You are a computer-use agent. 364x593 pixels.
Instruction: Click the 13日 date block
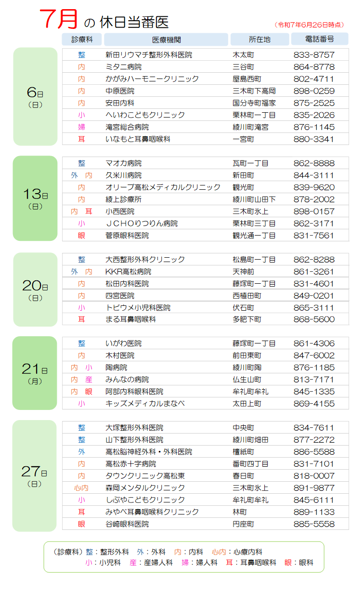coord(35,198)
